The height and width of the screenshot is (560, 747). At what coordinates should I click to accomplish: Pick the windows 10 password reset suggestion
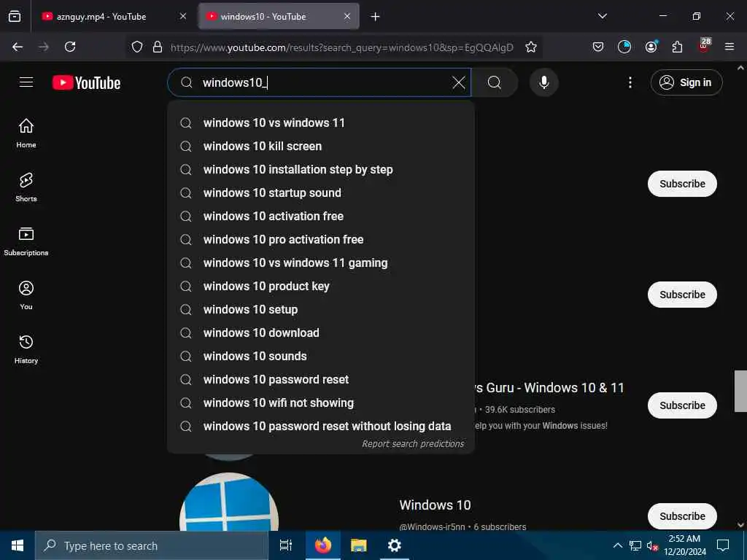click(321, 379)
